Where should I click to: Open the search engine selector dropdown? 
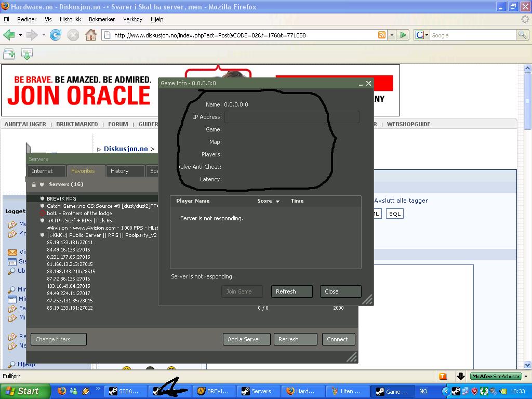point(427,35)
